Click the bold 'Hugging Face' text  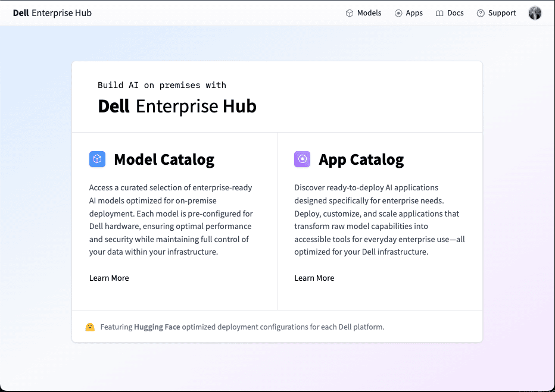[157, 327]
